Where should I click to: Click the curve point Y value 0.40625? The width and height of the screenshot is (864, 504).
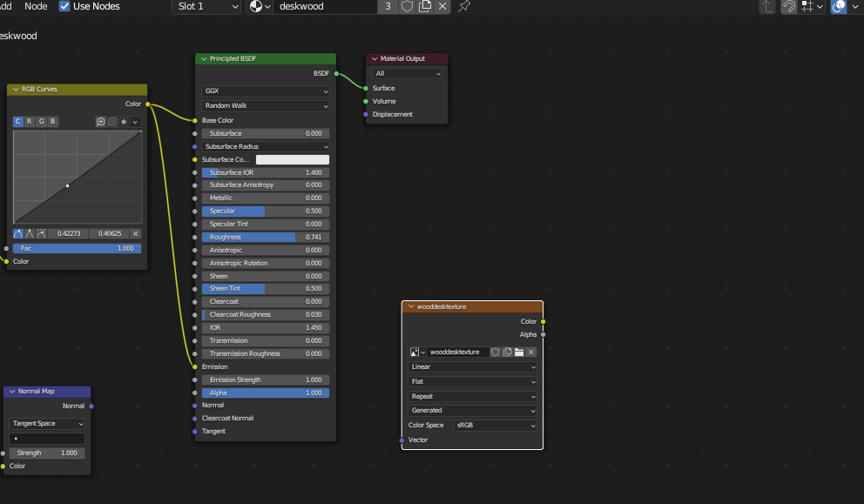coord(110,233)
